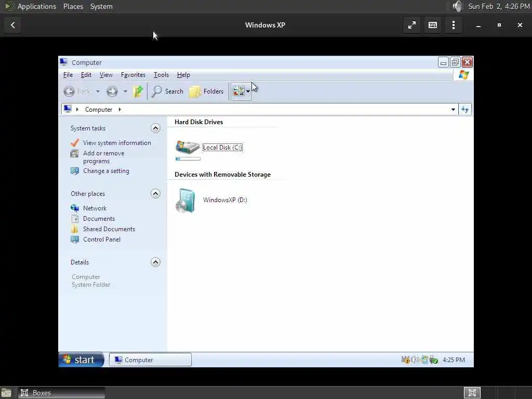Click the Computer icon in address bar
The width and height of the screenshot is (532, 399).
coord(68,109)
